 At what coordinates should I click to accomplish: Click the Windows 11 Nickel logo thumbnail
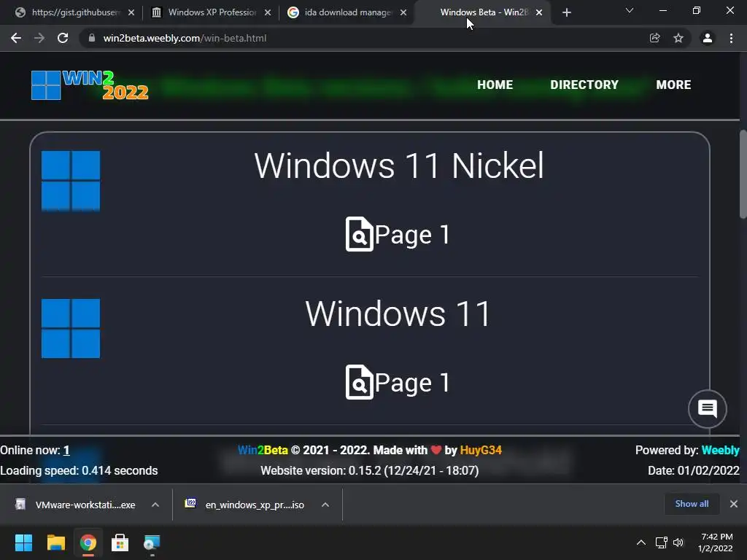tap(71, 181)
